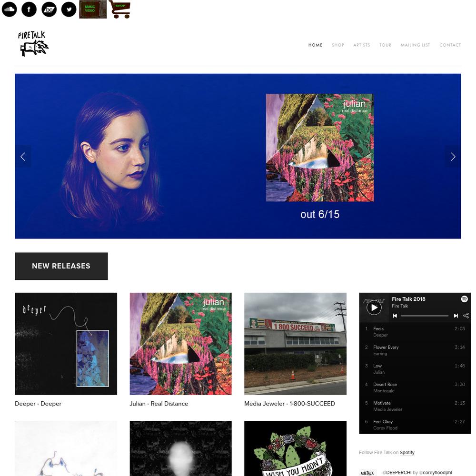Screen dimensions: 476x476
Task: Skip to next track in player
Action: [456, 316]
